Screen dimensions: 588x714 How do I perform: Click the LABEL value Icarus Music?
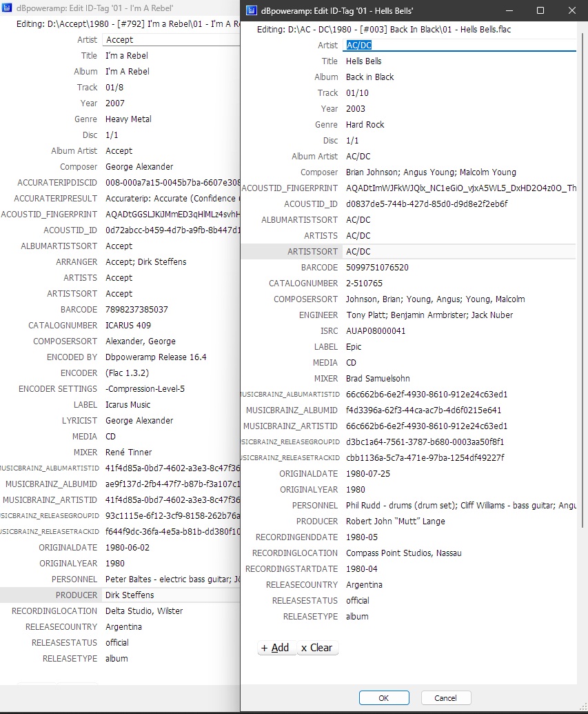pyautogui.click(x=128, y=405)
